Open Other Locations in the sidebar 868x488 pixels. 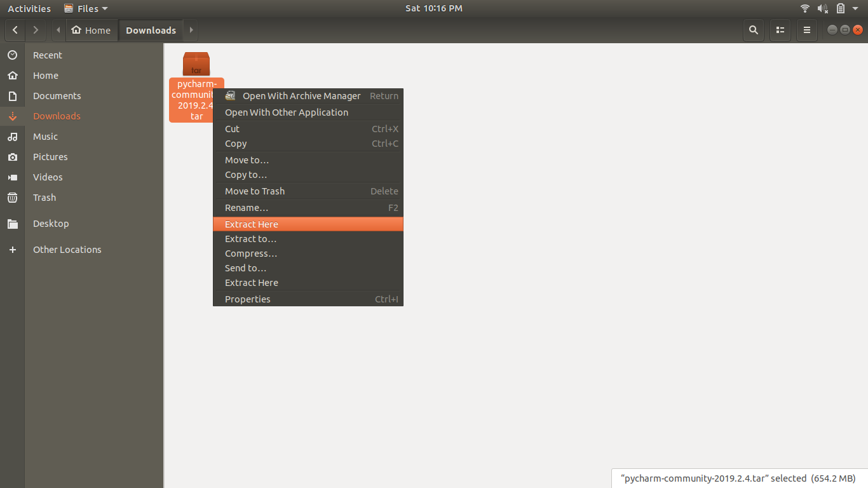67,250
